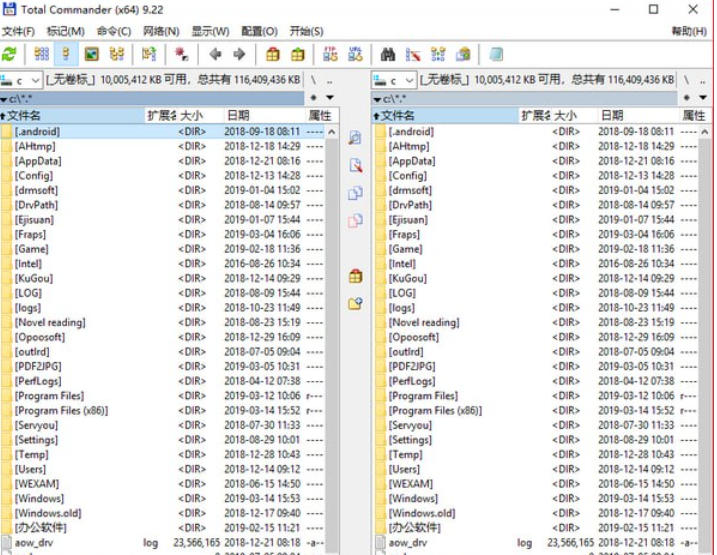Viewport: 717px width, 555px height.
Task: Select aow_drv log file in left panel
Action: coord(162,543)
